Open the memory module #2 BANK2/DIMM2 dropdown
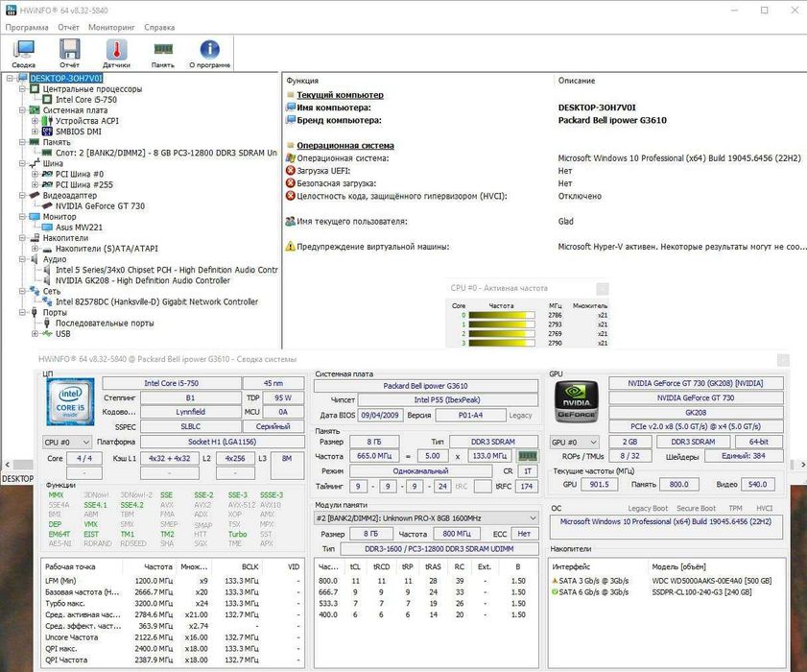Screen dimensions: 807x672 [426, 518]
